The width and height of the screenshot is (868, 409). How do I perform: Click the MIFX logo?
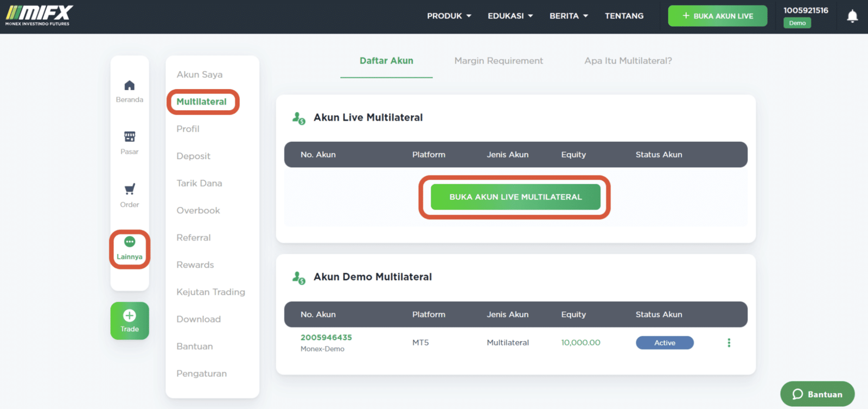coord(39,15)
